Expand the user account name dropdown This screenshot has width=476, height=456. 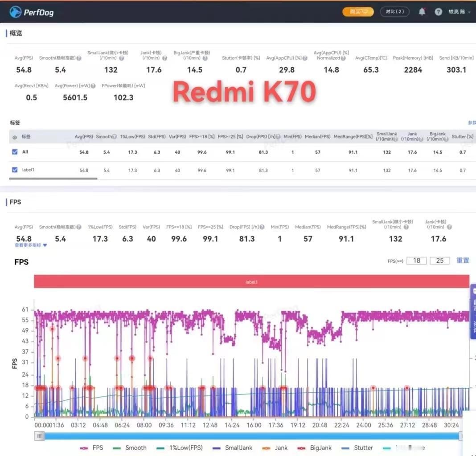click(460, 12)
